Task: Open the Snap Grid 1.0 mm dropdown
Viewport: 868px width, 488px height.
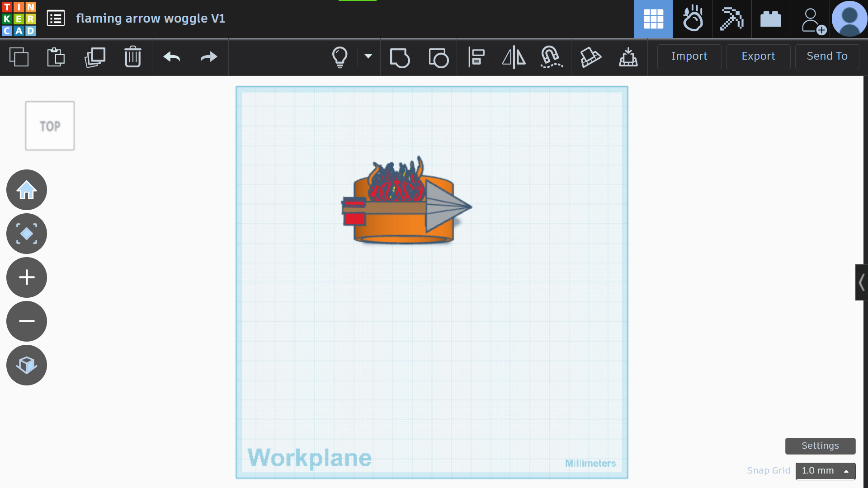Action: click(x=826, y=471)
